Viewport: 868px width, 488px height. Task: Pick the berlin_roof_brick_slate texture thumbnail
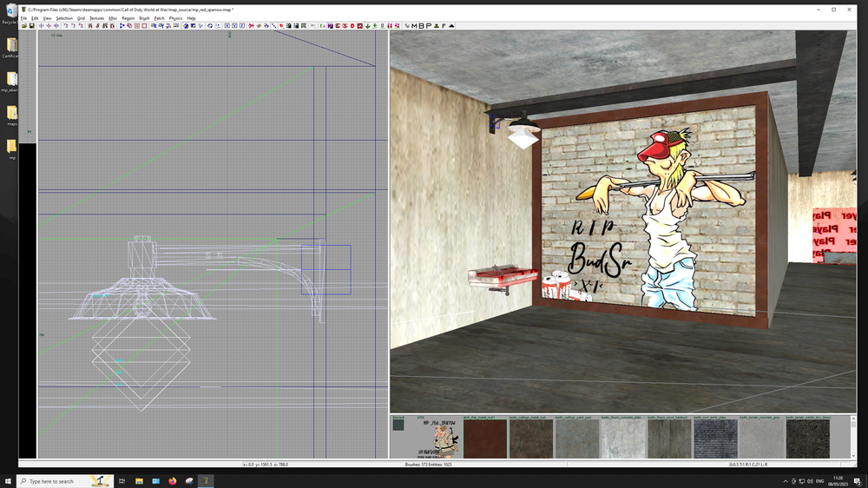point(715,439)
